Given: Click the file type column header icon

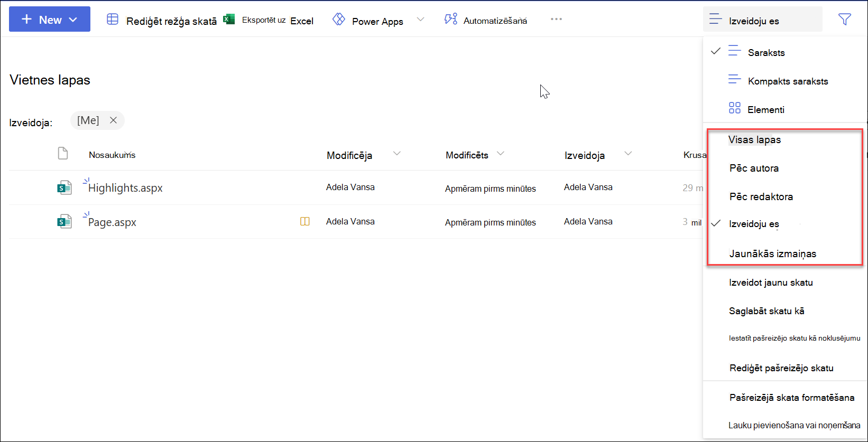Looking at the screenshot, I should click(x=63, y=154).
